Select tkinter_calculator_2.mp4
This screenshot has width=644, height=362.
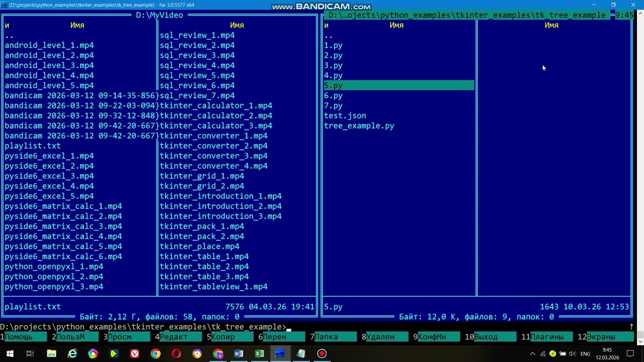(x=216, y=116)
